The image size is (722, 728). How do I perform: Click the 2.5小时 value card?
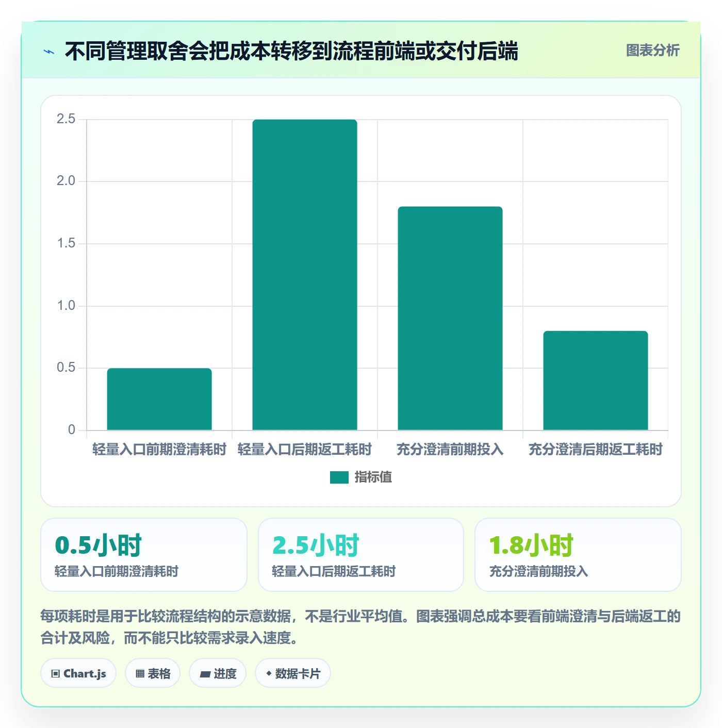(361, 555)
